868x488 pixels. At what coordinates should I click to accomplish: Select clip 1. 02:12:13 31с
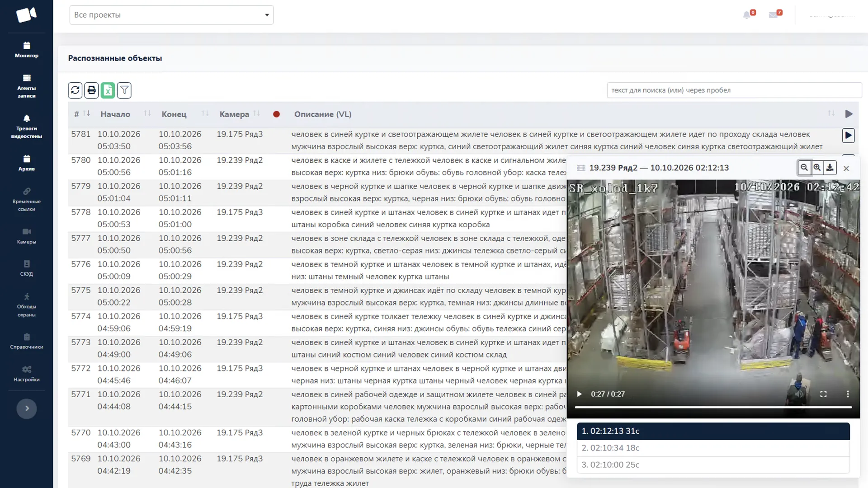(713, 431)
